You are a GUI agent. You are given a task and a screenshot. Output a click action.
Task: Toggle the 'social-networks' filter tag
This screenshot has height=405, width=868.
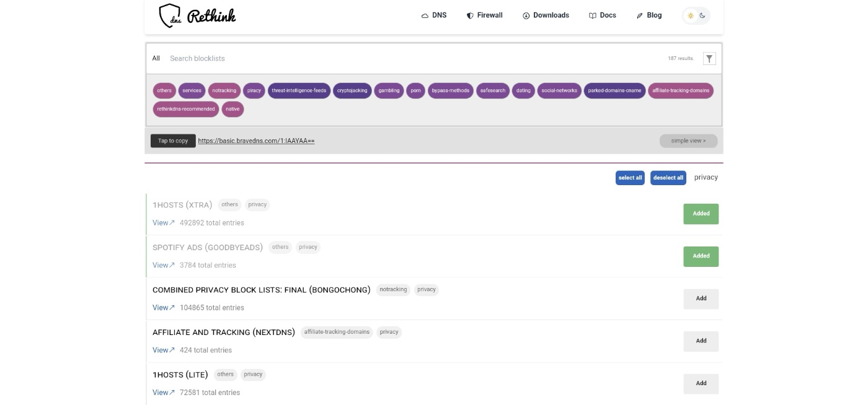(559, 90)
